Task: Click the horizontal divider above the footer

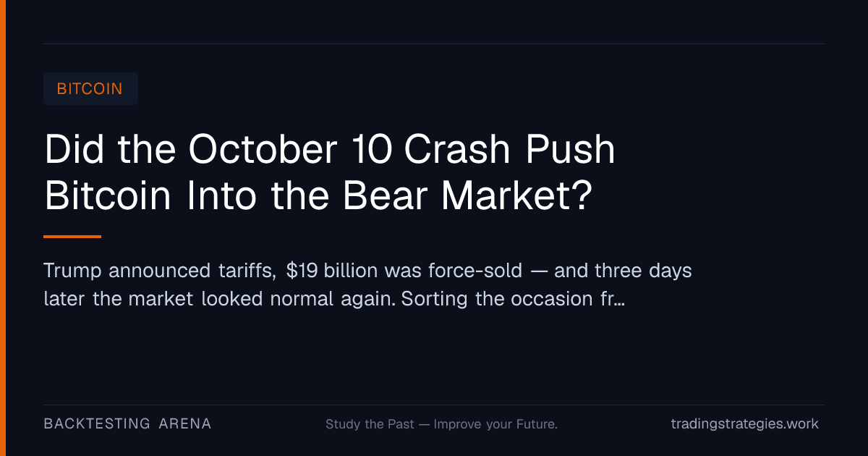Action: point(434,405)
